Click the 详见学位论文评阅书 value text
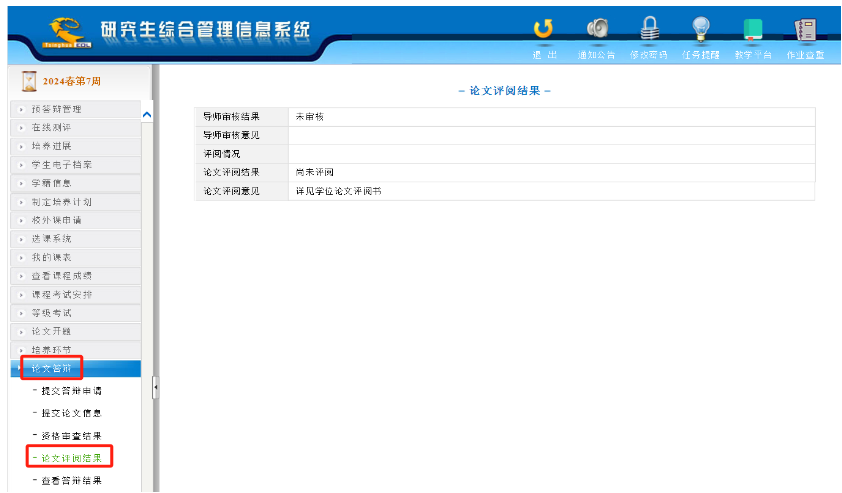This screenshot has width=842, height=493. (338, 191)
